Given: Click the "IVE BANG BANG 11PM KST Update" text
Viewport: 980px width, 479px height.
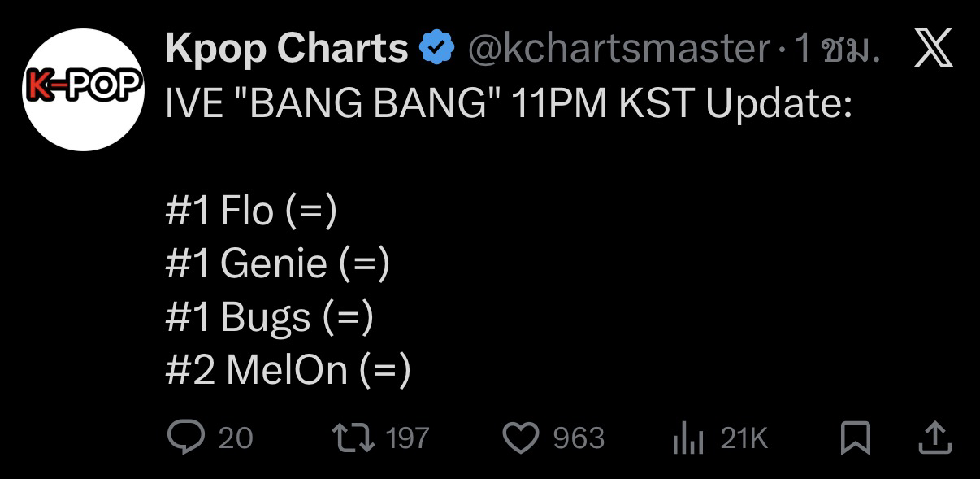Looking at the screenshot, I should point(508,104).
